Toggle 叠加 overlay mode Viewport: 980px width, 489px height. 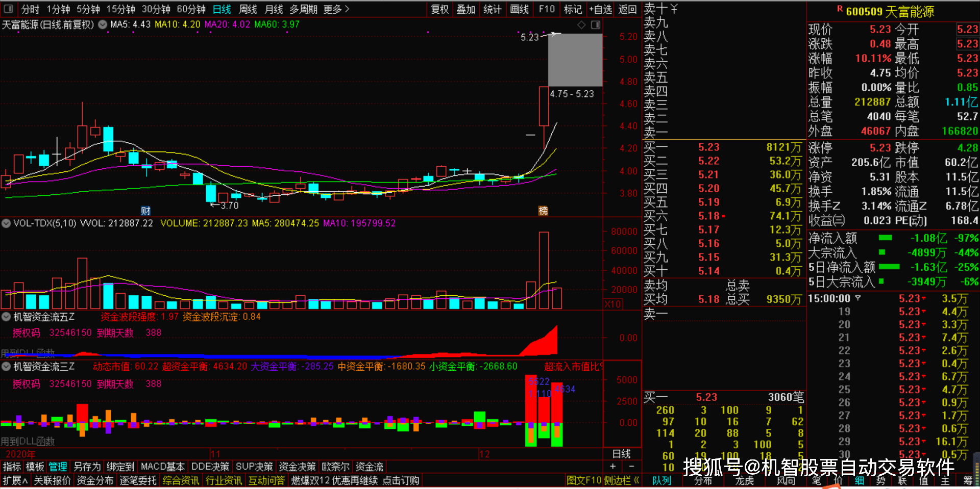point(465,9)
